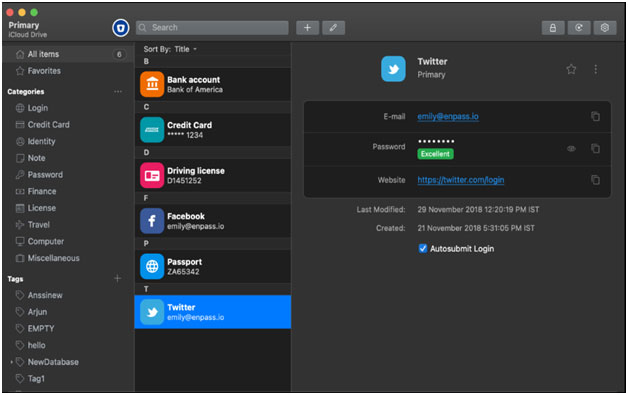Click the Twitter bird icon in detail header
Screen dimensions: 628x395
(393, 69)
